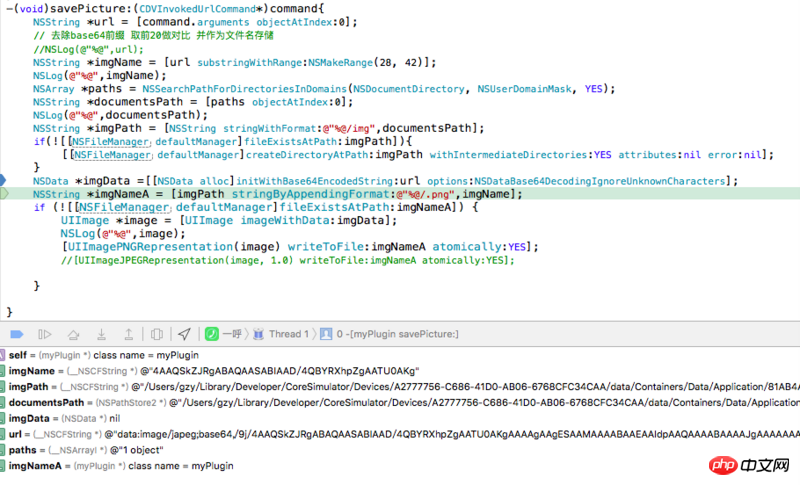Select the 'url' variable row
800x485 pixels.
(400, 434)
